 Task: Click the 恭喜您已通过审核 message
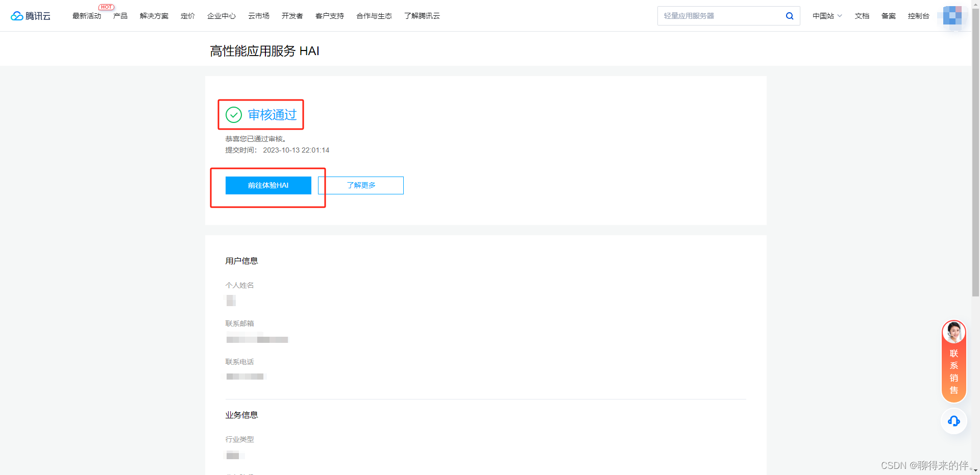256,139
